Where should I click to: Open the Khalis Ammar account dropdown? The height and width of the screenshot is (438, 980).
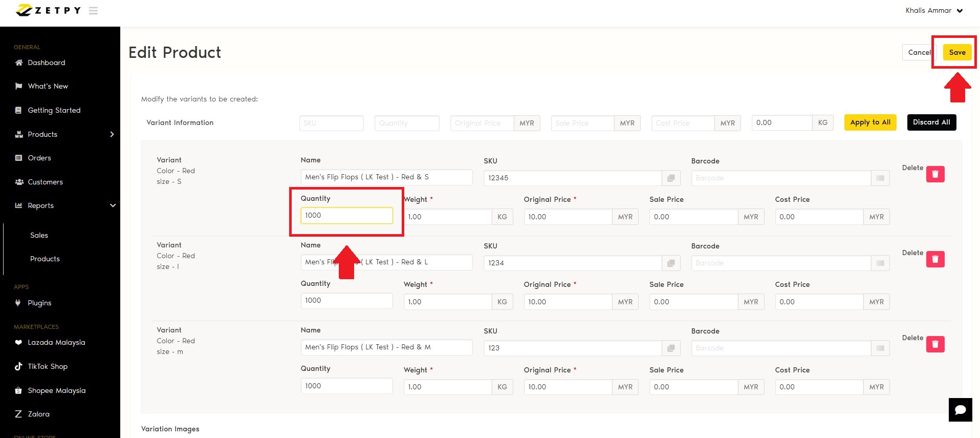(x=934, y=11)
